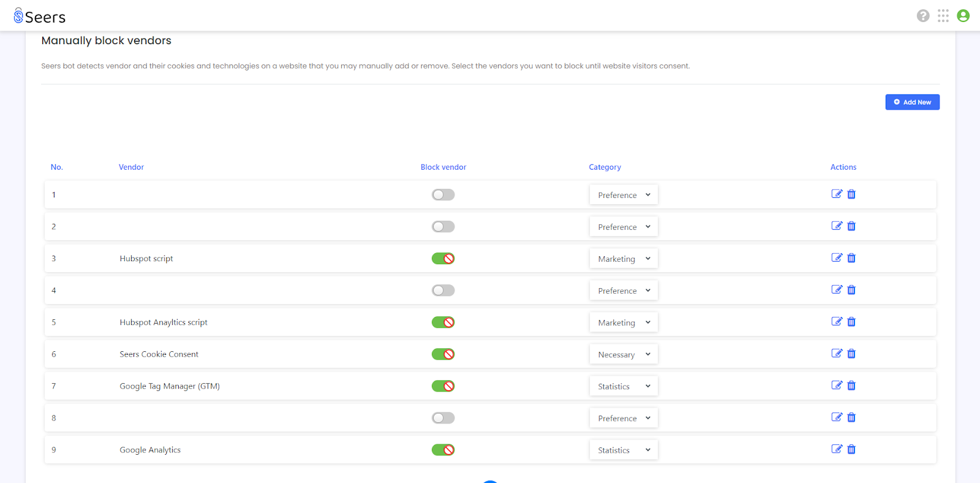Select Google Tag Manager (GTM) vendor name

click(170, 386)
